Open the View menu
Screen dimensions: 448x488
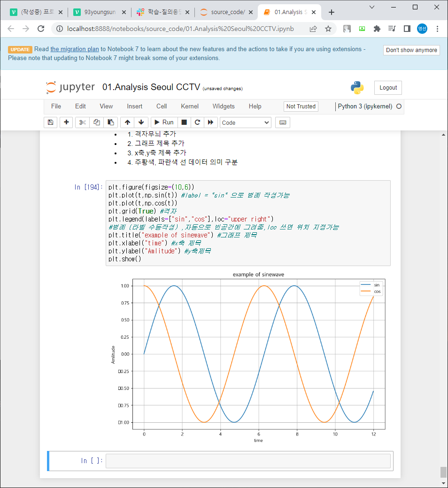106,107
